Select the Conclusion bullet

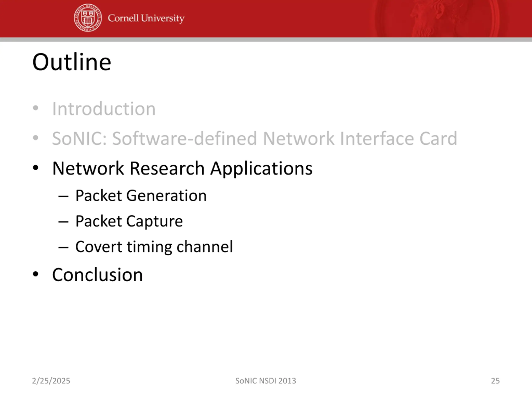[97, 275]
